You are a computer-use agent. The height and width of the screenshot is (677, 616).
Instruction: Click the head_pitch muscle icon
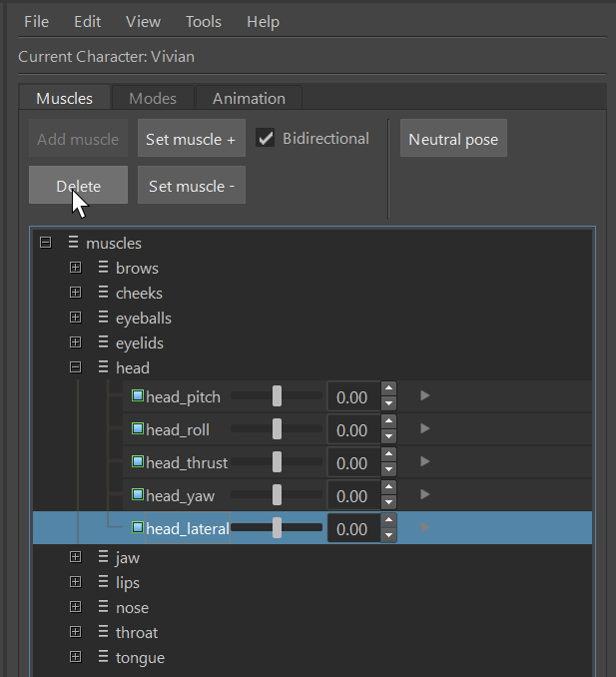138,396
